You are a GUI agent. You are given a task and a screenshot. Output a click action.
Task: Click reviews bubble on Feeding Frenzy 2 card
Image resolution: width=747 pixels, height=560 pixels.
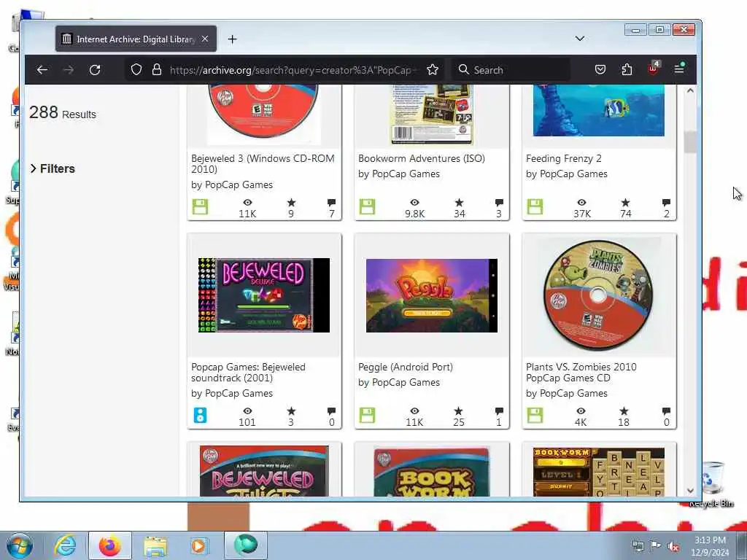[667, 203]
